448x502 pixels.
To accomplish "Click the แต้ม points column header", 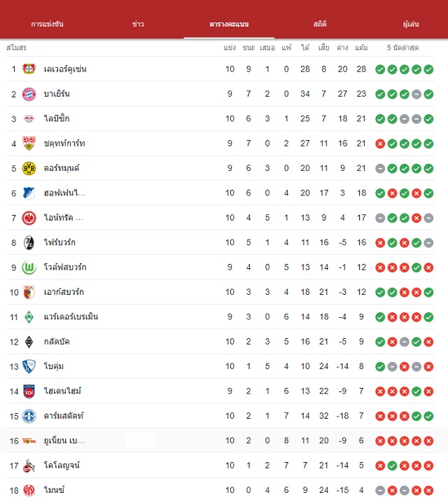I will click(x=361, y=48).
